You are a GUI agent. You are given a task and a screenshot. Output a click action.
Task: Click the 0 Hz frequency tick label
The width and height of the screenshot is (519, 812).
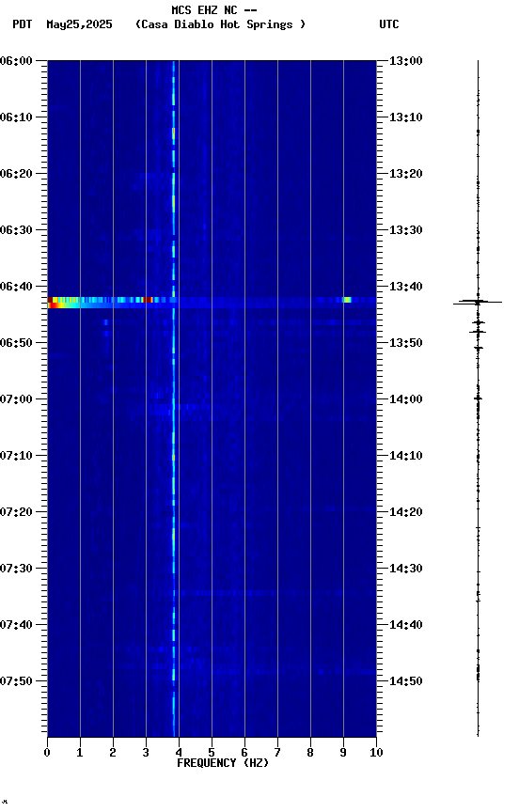pyautogui.click(x=47, y=753)
